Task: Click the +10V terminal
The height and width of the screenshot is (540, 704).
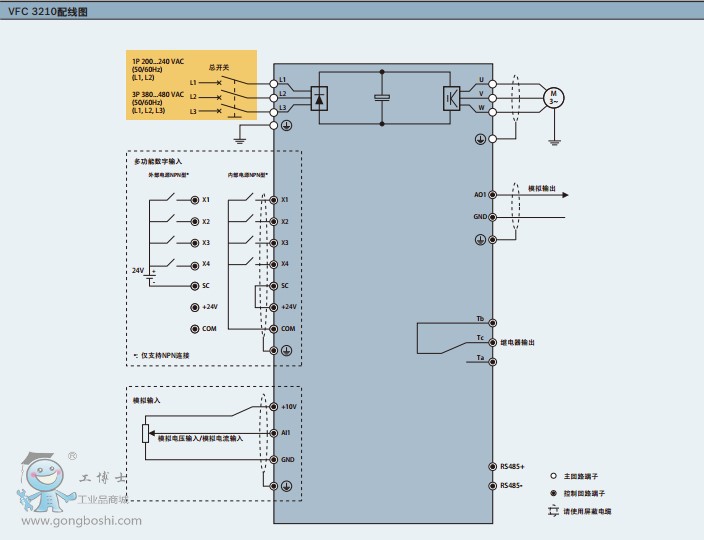Action: coord(274,407)
